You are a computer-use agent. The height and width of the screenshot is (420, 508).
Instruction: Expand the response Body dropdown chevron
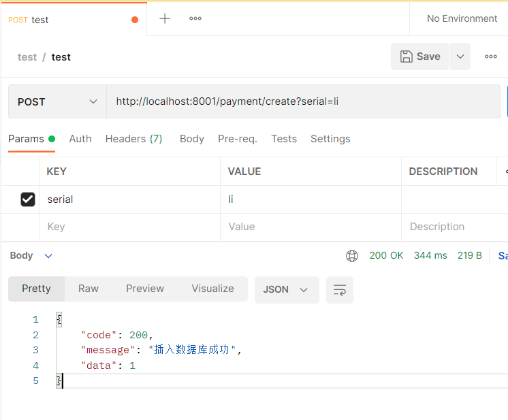coord(48,256)
